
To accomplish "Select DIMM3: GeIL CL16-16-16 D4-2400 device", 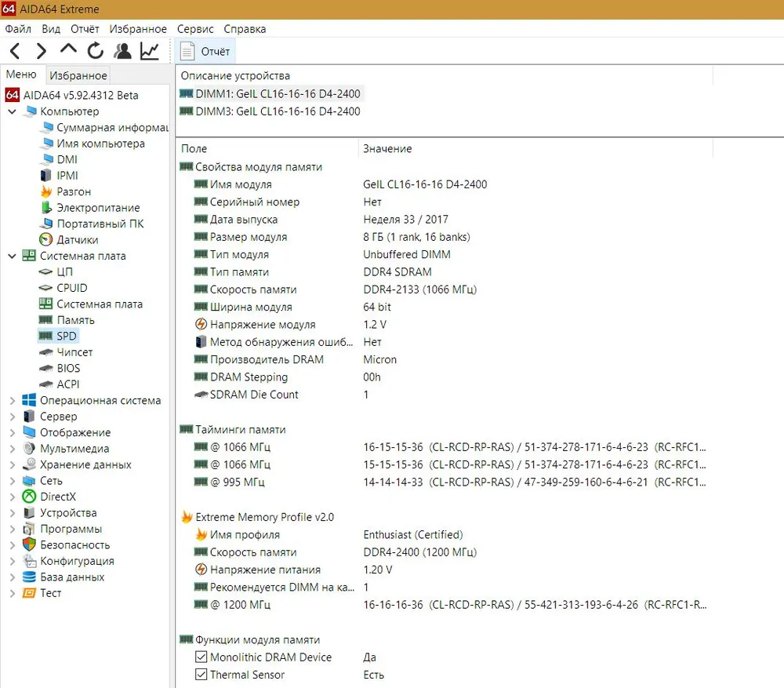I will click(x=277, y=111).
